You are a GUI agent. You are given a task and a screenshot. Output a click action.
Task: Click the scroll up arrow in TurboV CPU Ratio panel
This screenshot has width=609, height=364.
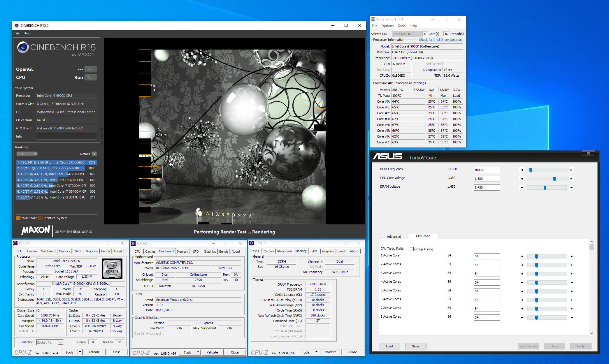point(592,242)
